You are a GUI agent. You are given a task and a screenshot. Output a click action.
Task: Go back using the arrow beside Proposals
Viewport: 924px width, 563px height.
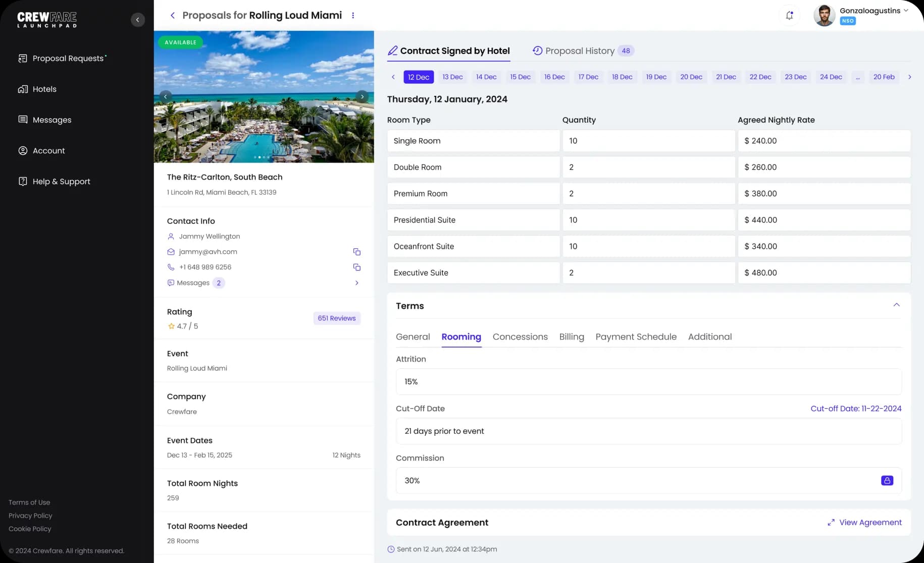click(x=173, y=16)
